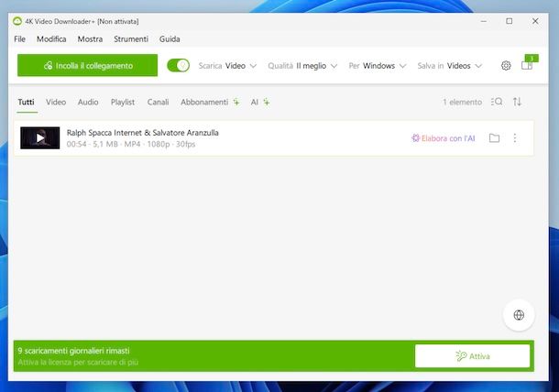Click the sort order arrows icon
This screenshot has height=392, width=559.
pyautogui.click(x=517, y=102)
